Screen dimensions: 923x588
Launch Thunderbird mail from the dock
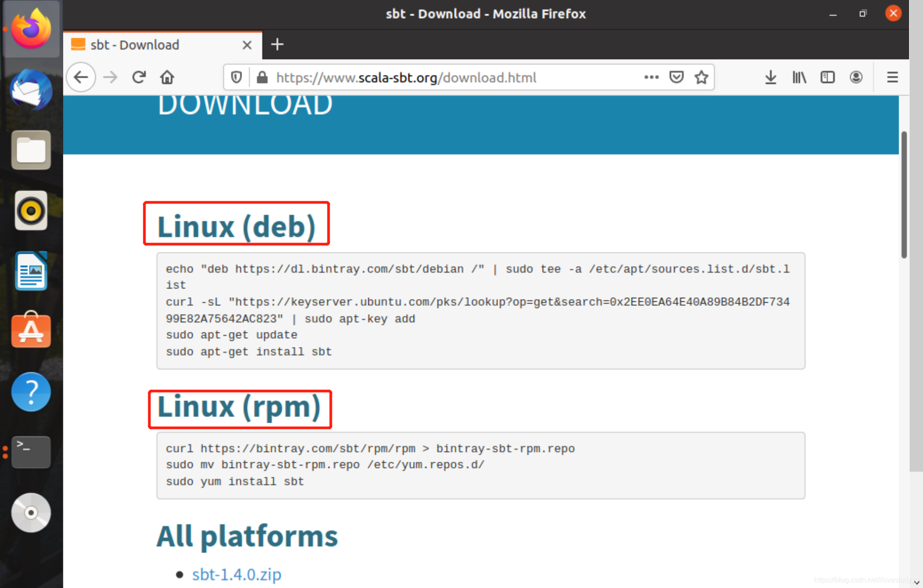click(x=31, y=90)
